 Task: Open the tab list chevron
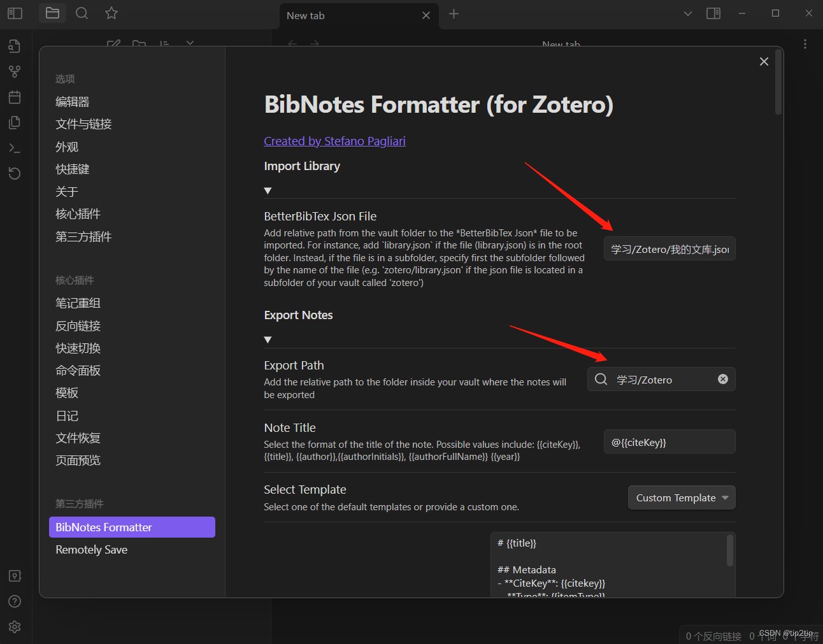pyautogui.click(x=688, y=13)
